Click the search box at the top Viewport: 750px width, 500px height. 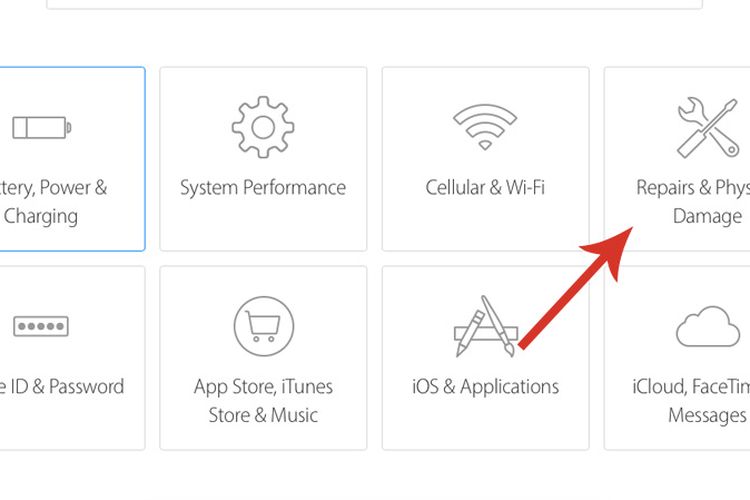(375, 4)
